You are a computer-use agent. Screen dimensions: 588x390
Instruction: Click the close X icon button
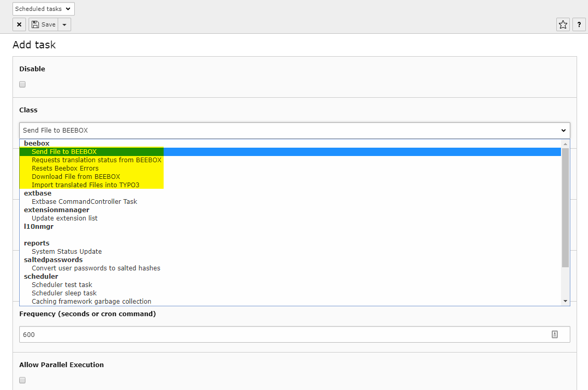[x=19, y=24]
